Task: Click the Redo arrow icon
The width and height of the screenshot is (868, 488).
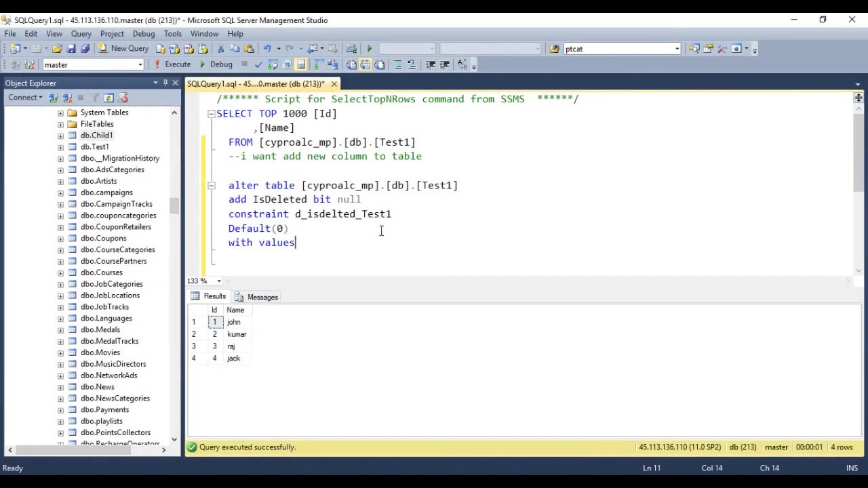Action: pyautogui.click(x=290, y=48)
